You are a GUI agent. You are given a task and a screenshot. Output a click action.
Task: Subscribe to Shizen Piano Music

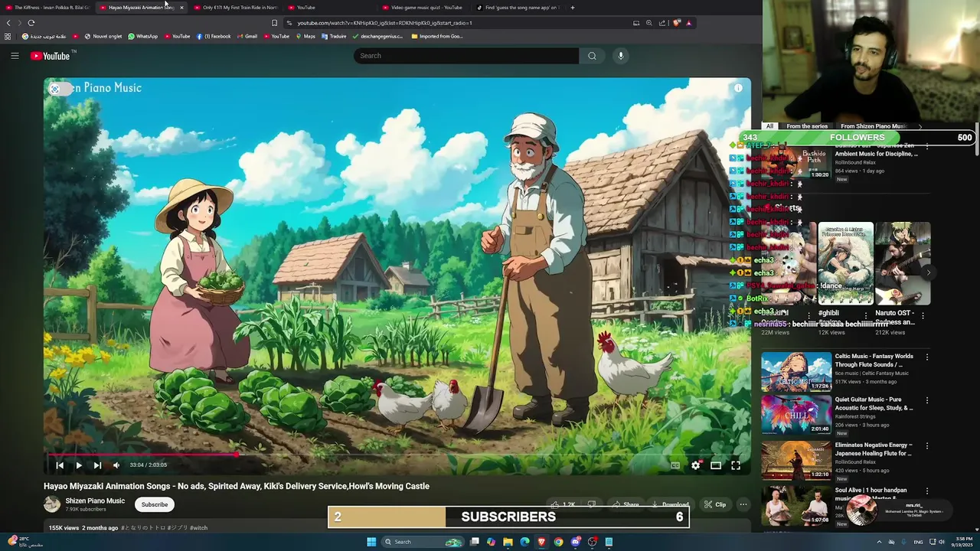[x=155, y=504]
